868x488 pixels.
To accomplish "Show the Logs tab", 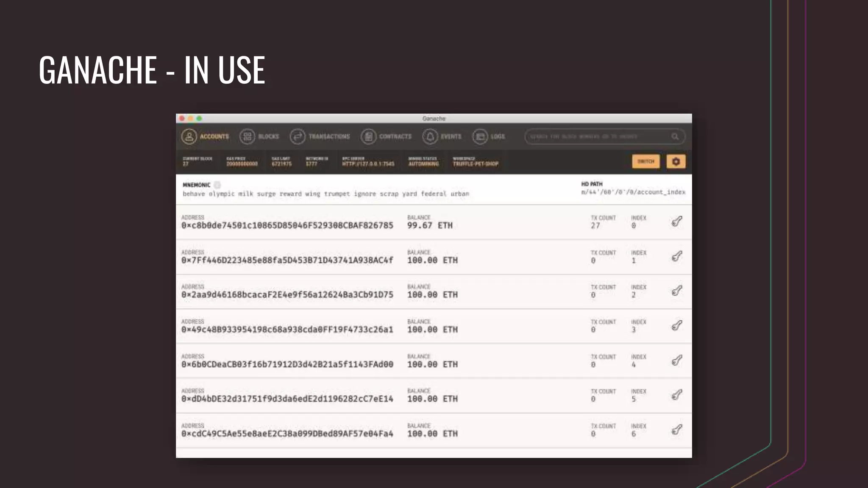I will pos(489,136).
